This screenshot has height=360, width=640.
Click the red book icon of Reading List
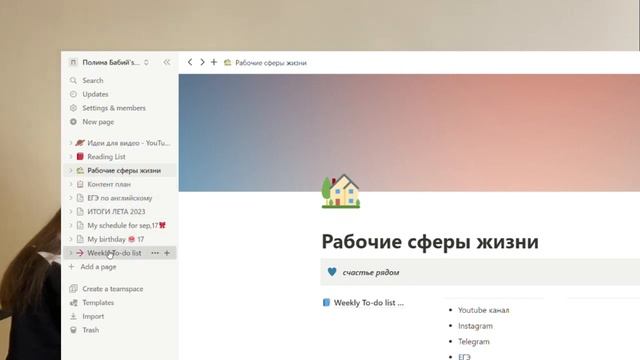(x=80, y=157)
